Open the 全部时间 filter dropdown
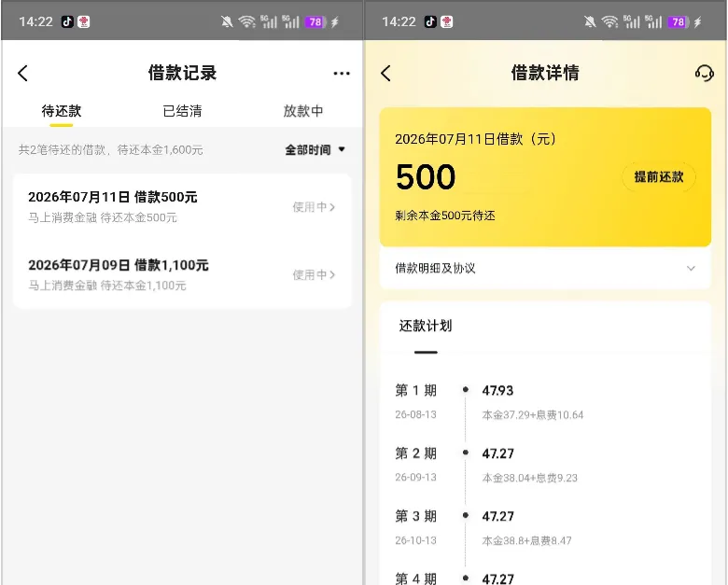This screenshot has height=585, width=728. [315, 150]
